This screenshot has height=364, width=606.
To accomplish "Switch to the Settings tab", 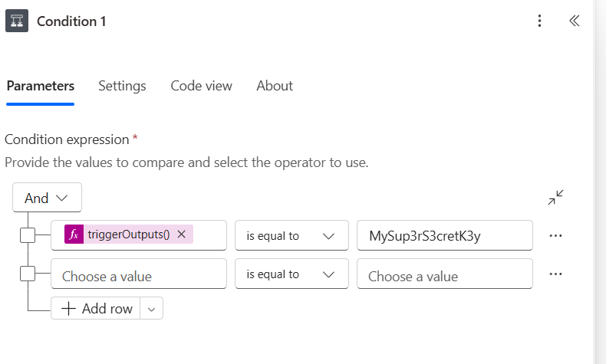I will click(x=122, y=86).
